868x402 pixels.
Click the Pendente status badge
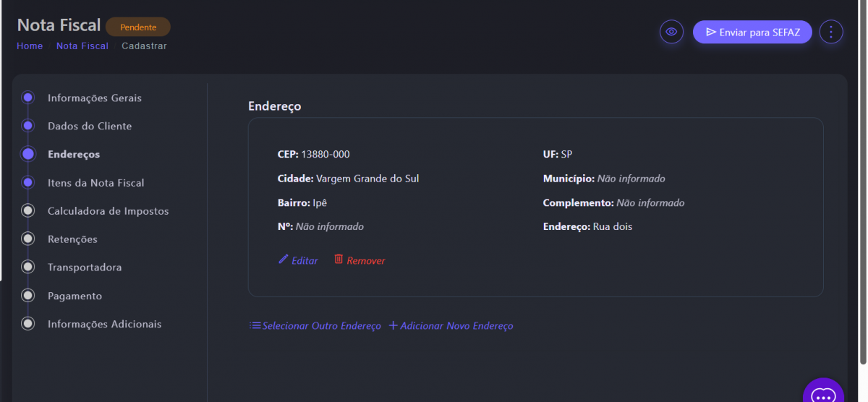[138, 27]
